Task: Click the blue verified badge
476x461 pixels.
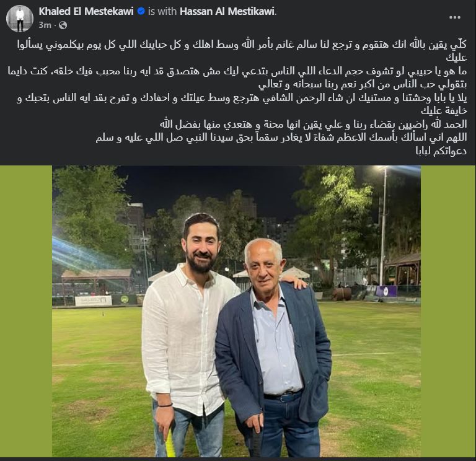Action: pos(141,12)
